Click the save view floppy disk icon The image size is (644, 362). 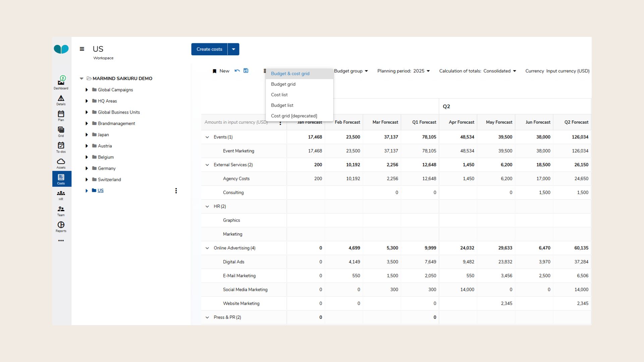pyautogui.click(x=246, y=71)
